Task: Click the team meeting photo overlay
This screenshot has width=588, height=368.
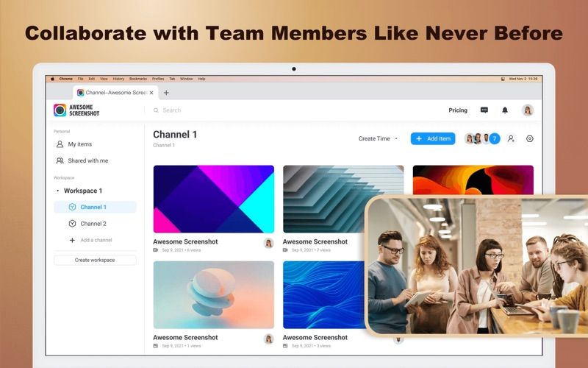Action: 477,266
